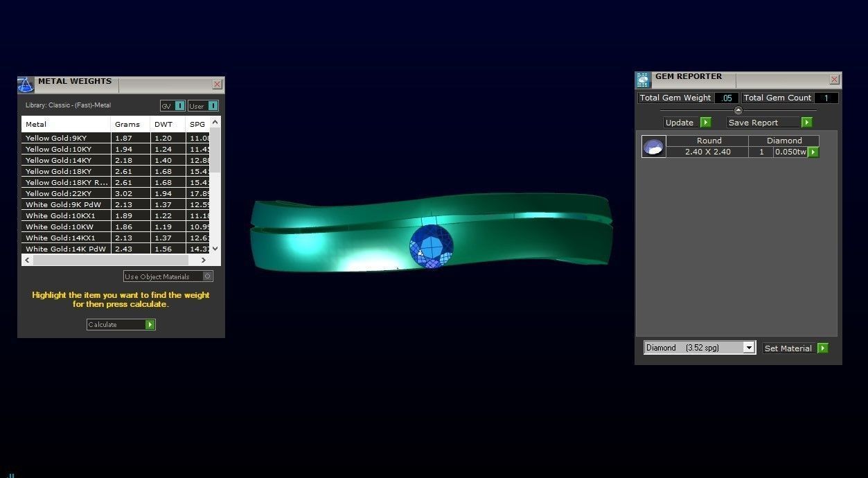Click the Metal Weights panel icon
This screenshot has height=478, width=868.
click(26, 85)
